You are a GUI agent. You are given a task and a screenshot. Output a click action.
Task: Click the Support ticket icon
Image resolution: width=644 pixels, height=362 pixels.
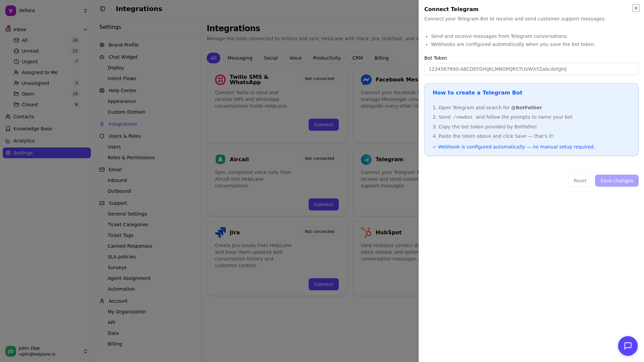point(102,203)
